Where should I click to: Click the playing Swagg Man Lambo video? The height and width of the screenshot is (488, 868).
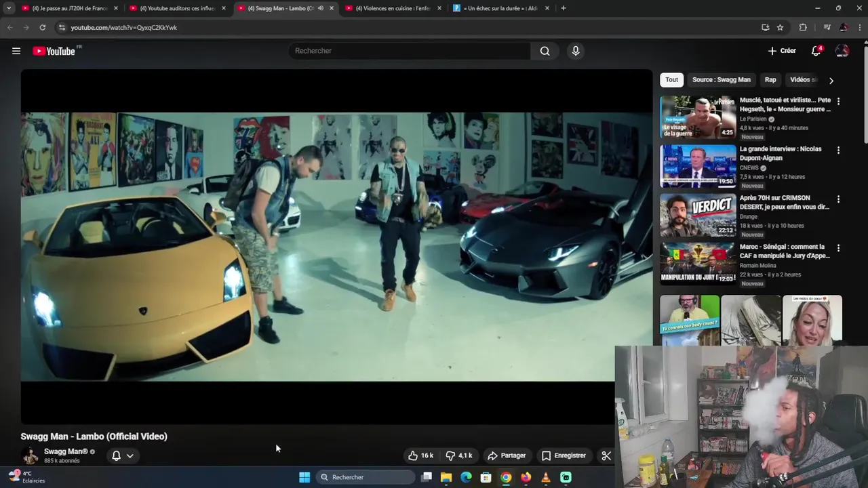pyautogui.click(x=336, y=247)
